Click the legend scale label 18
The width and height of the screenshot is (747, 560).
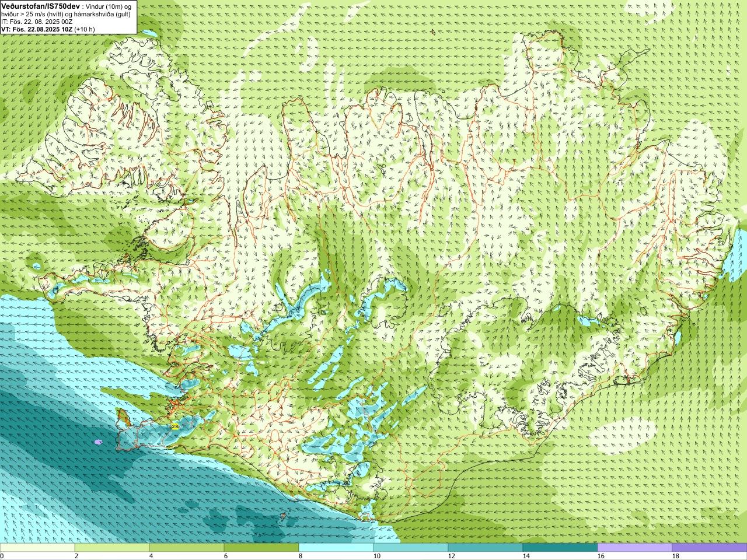pyautogui.click(x=676, y=556)
